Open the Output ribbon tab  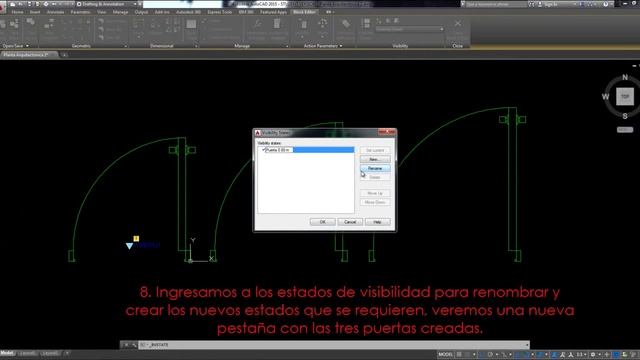coord(141,12)
